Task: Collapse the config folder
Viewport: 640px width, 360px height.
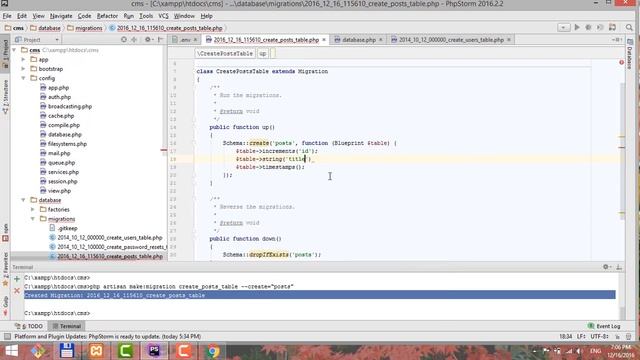Action: 23,78
